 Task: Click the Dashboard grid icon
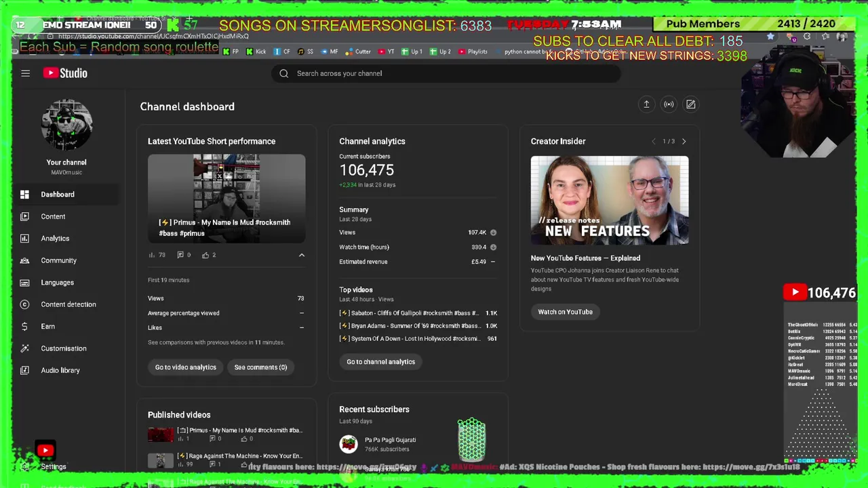tap(24, 195)
